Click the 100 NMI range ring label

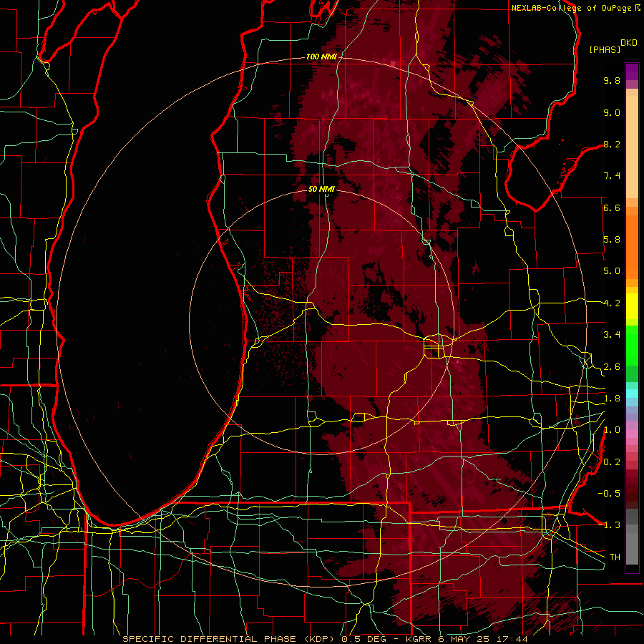(x=321, y=57)
